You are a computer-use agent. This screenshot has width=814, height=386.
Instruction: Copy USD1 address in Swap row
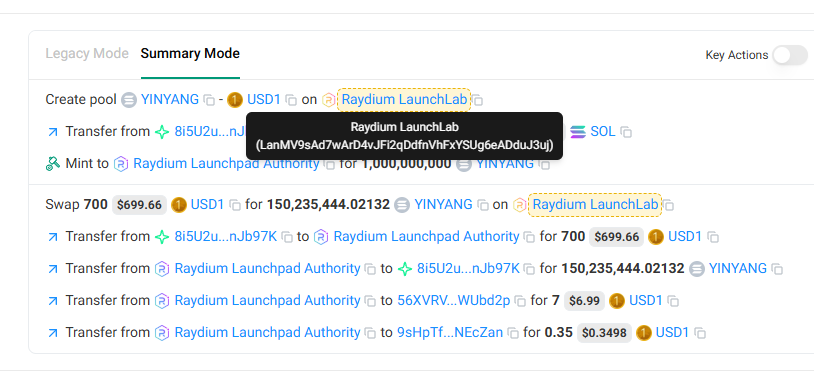coord(235,205)
